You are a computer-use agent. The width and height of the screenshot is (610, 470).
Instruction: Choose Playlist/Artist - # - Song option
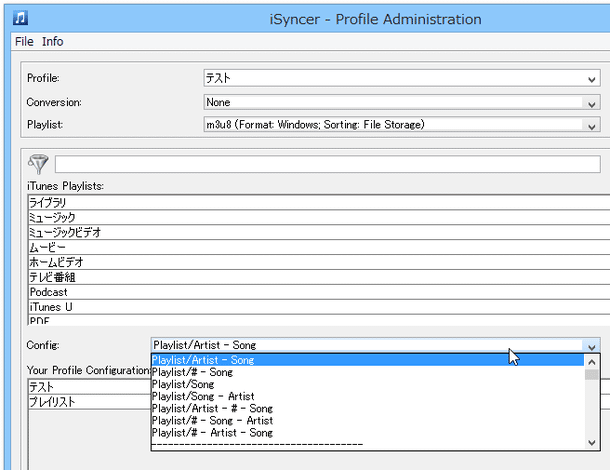click(368, 409)
